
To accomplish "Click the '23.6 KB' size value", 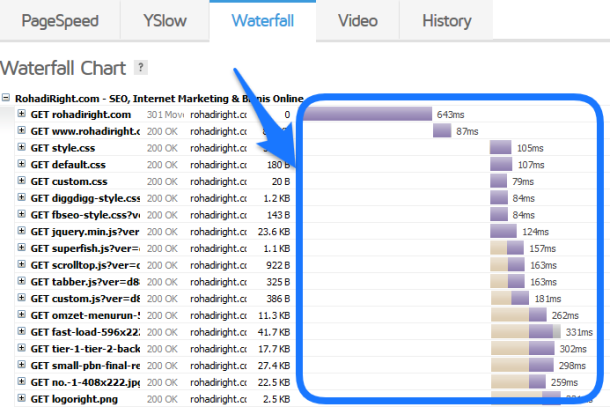I will click(x=274, y=232).
